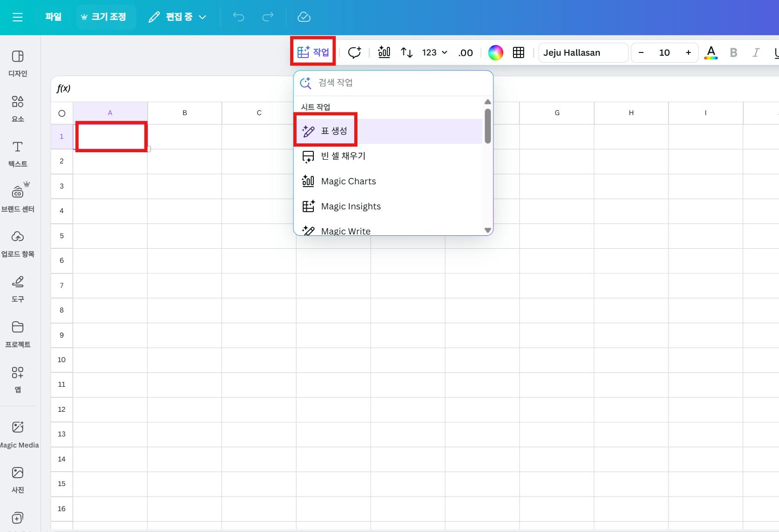Click the search icon in 검색 작업 box
The image size is (779, 532).
coord(305,83)
